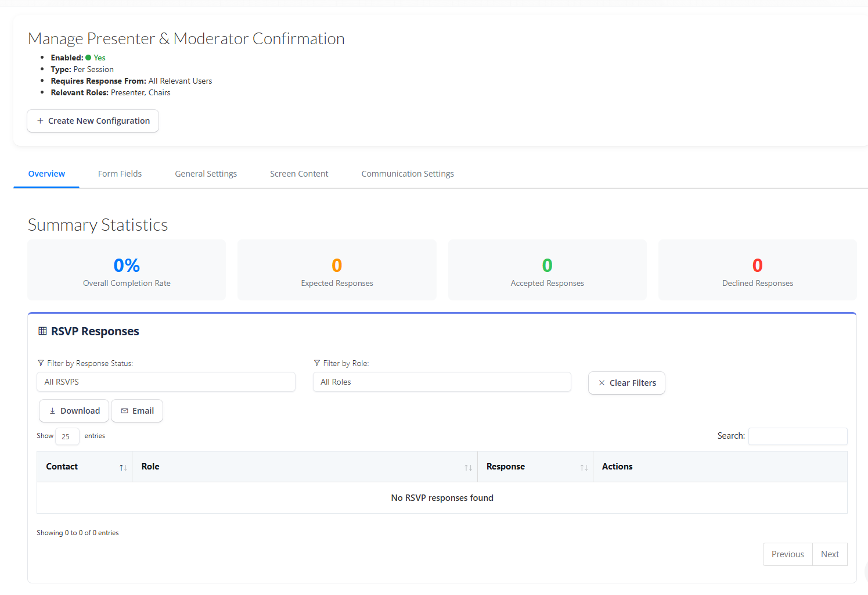Screen dimensions: 868x595
Task: Click the table grid icon beside RSVP Responses
Action: tap(42, 331)
